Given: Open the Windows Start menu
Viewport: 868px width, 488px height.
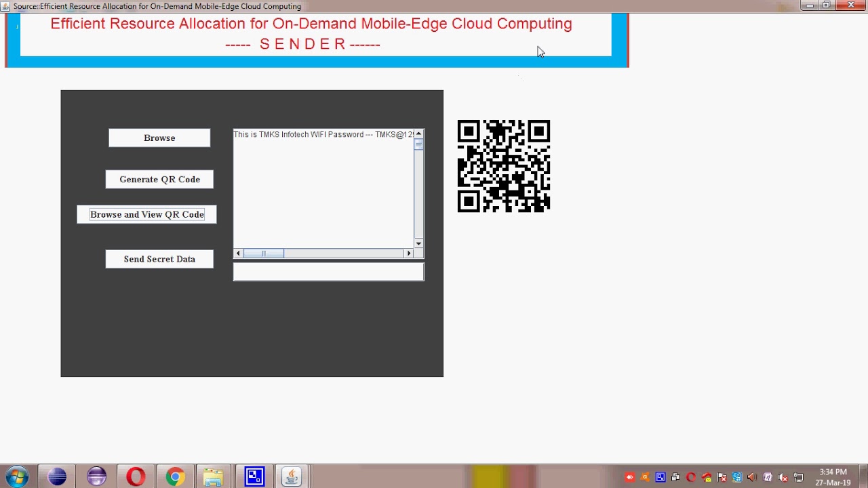Looking at the screenshot, I should click(16, 477).
